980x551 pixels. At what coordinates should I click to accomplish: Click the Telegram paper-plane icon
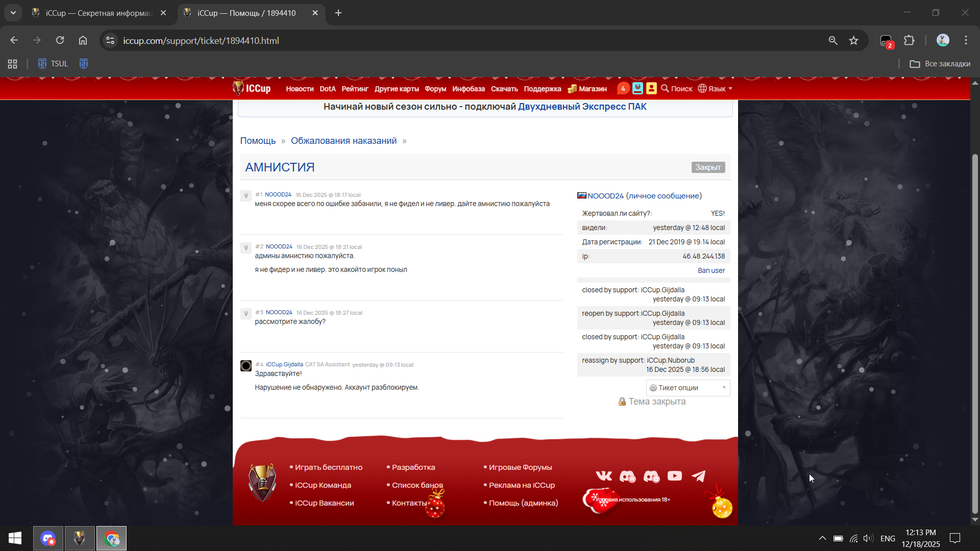pyautogui.click(x=698, y=476)
